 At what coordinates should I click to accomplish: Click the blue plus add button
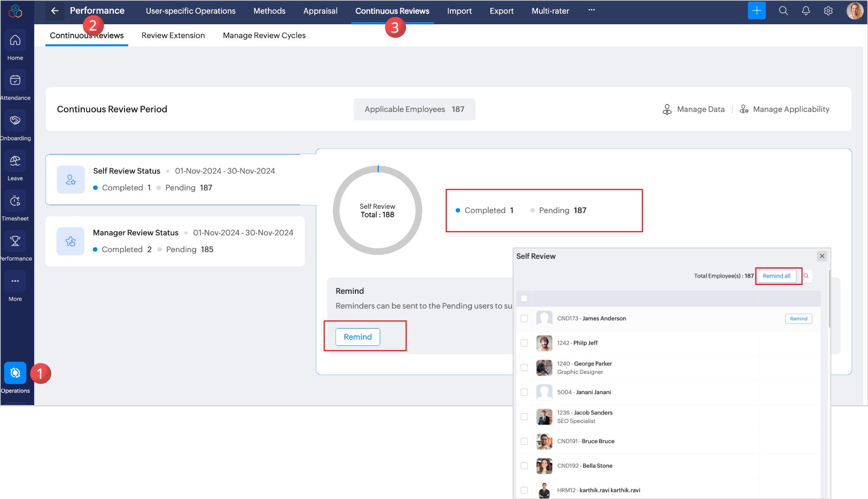pyautogui.click(x=757, y=11)
